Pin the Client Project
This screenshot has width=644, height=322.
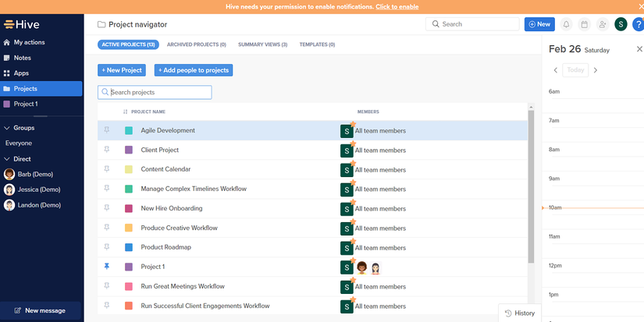coord(107,150)
